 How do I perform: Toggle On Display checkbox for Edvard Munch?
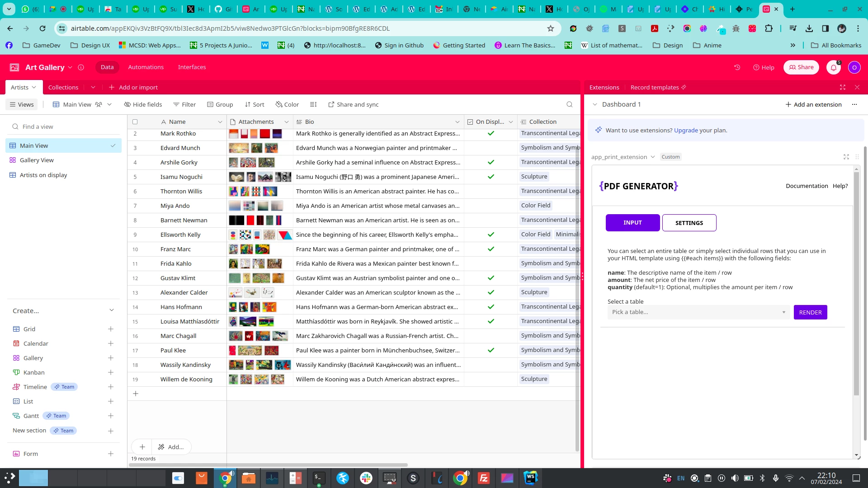click(491, 148)
